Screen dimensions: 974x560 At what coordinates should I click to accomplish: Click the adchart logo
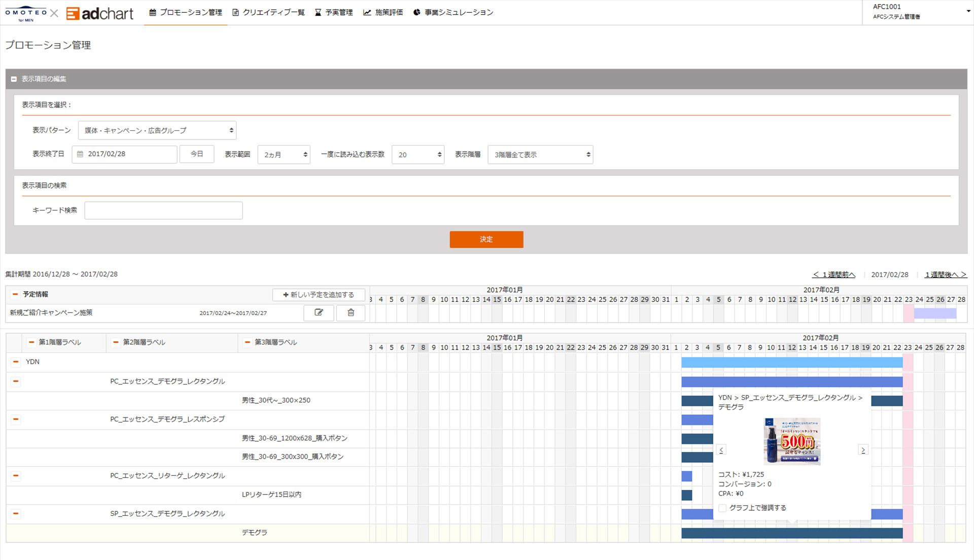(100, 13)
